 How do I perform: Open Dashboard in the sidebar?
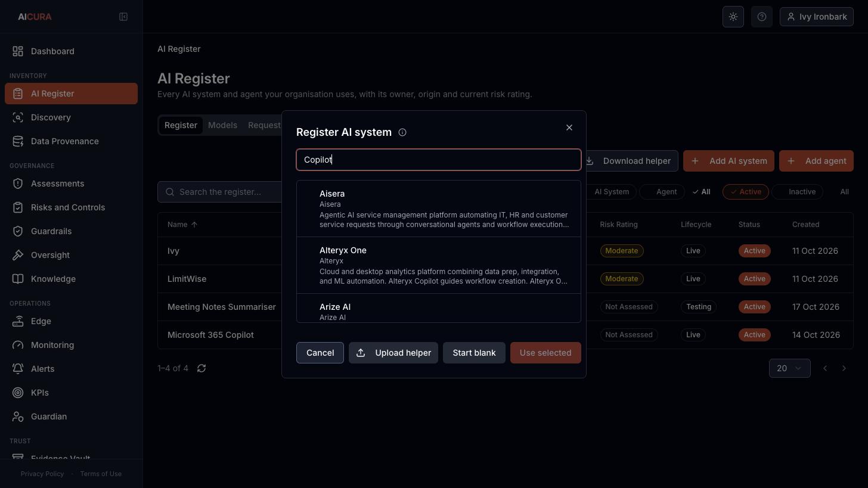[x=71, y=51]
